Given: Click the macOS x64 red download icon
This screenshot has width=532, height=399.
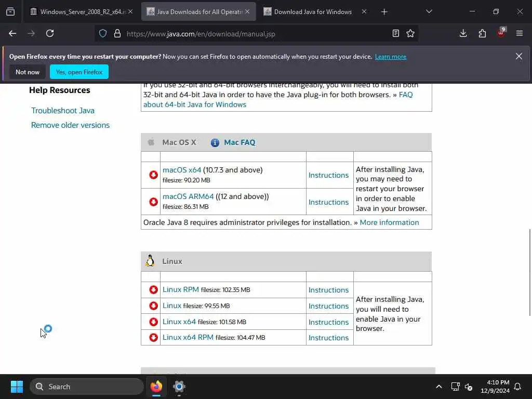Looking at the screenshot, I should point(153,175).
